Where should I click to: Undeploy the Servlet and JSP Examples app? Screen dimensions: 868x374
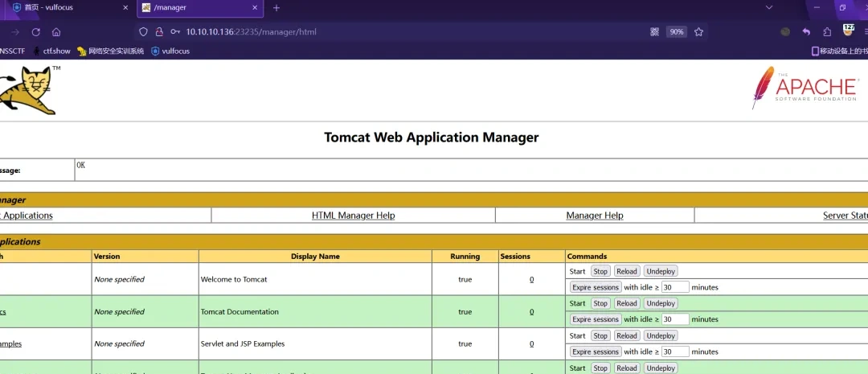(x=661, y=335)
